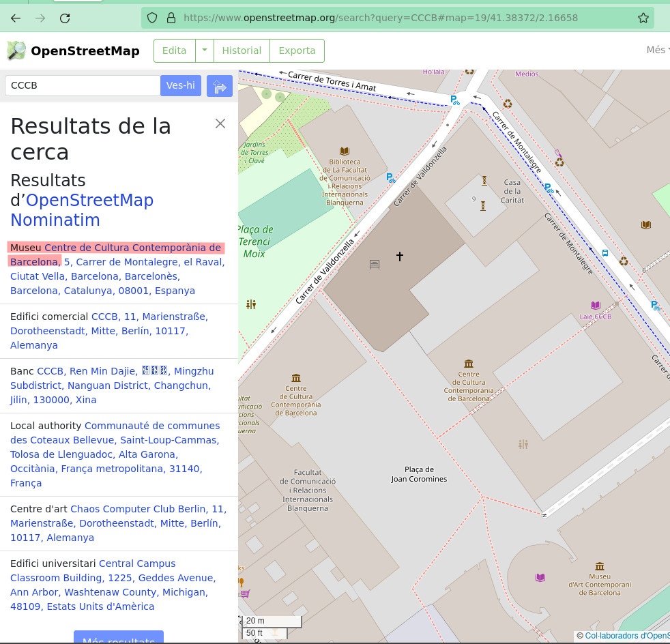Open the Edita dropdown arrow
Viewport: 670px width, 644px height.
coord(205,50)
